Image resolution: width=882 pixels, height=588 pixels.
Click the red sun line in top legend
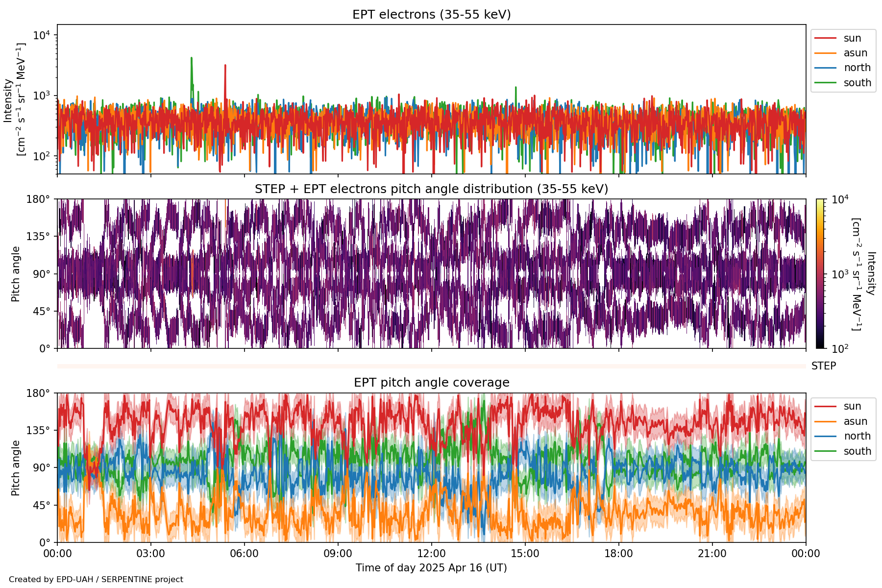(825, 38)
